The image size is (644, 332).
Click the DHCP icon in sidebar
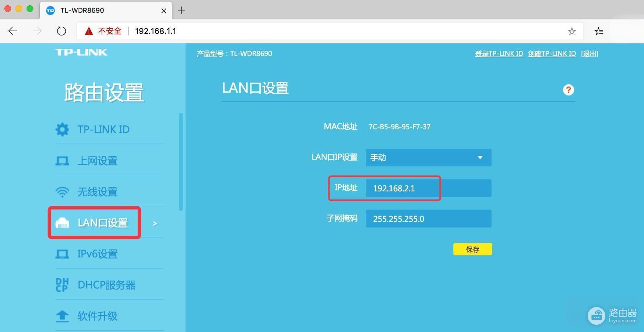(62, 285)
